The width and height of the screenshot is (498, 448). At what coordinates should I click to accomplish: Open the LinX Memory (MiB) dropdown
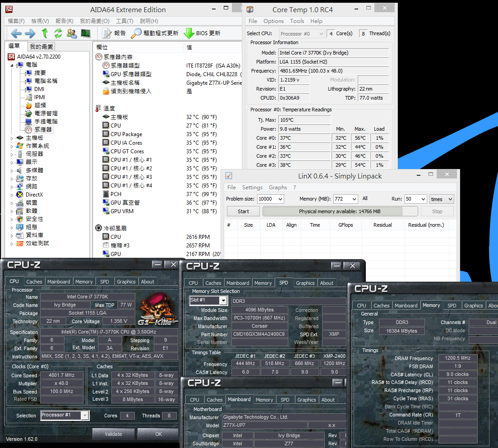click(x=354, y=199)
